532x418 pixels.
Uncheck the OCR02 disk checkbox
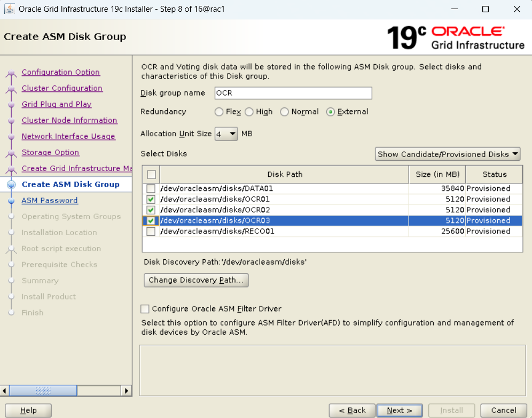pos(151,210)
